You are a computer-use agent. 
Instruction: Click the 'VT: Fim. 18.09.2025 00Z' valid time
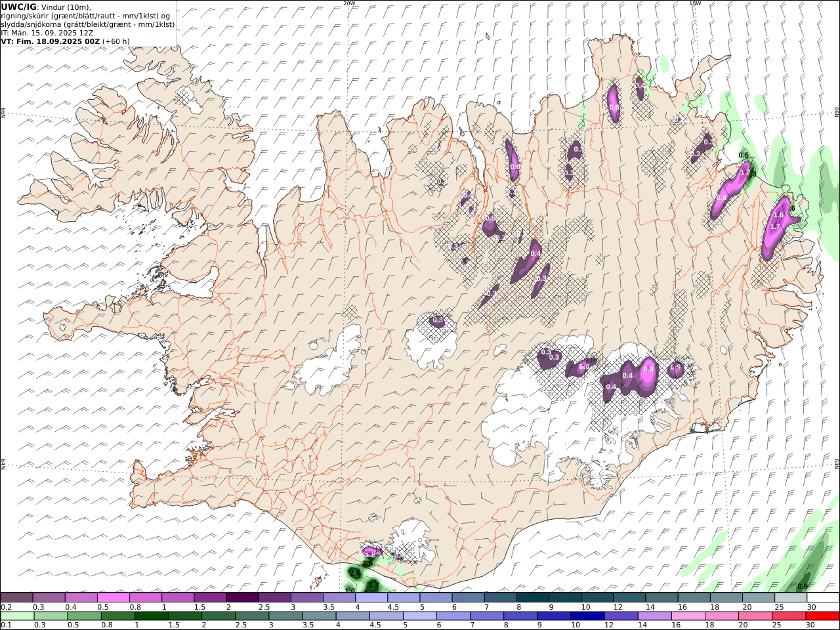(x=51, y=41)
